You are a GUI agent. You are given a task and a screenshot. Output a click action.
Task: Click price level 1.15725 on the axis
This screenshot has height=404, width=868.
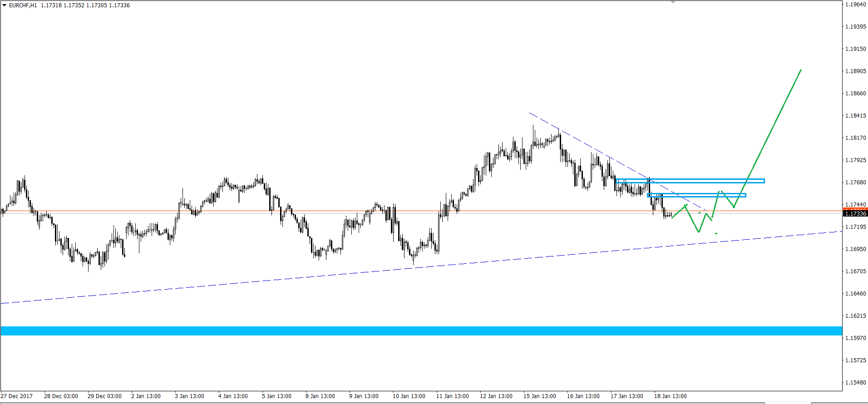(855, 360)
